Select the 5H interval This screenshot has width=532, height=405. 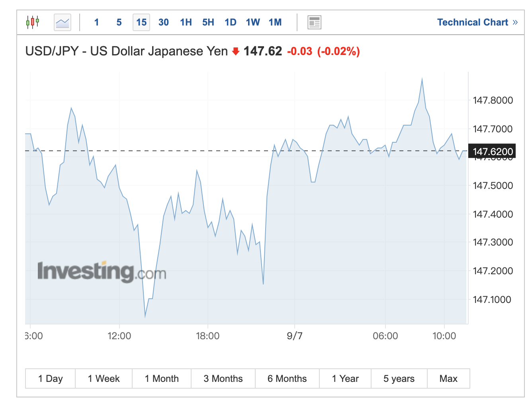(208, 22)
